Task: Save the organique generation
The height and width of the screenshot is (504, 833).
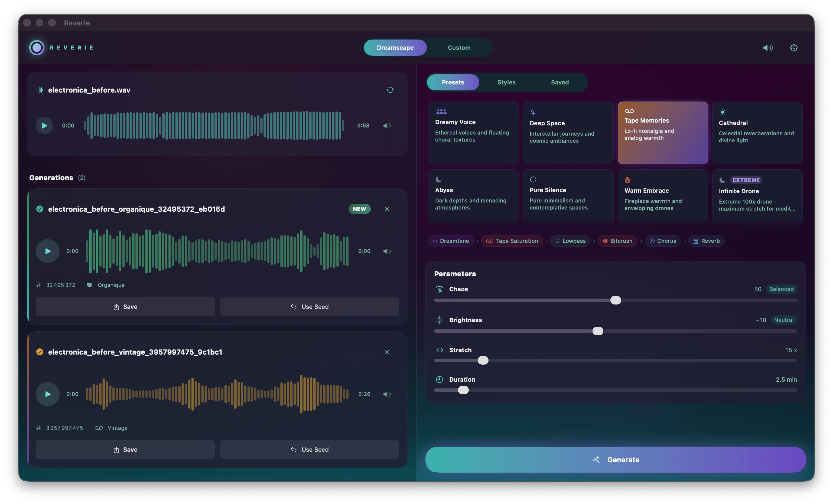Action: (x=125, y=307)
